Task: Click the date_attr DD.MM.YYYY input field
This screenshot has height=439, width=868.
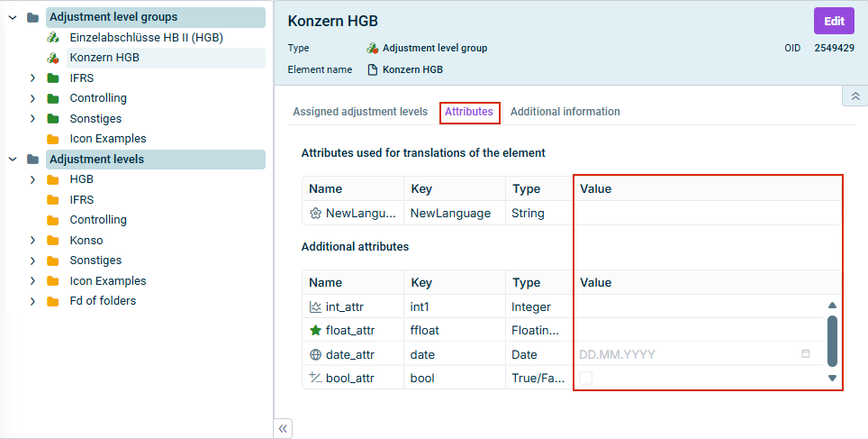Action: [684, 354]
